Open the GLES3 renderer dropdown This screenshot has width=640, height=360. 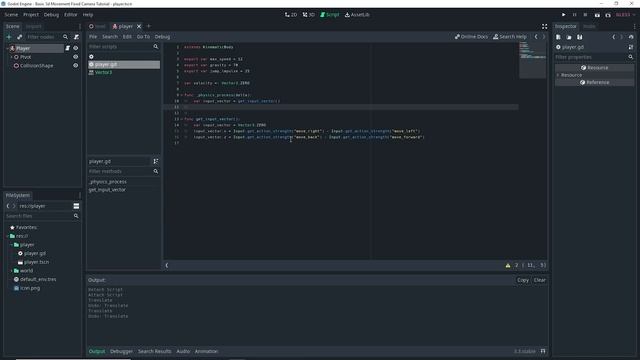coord(625,15)
